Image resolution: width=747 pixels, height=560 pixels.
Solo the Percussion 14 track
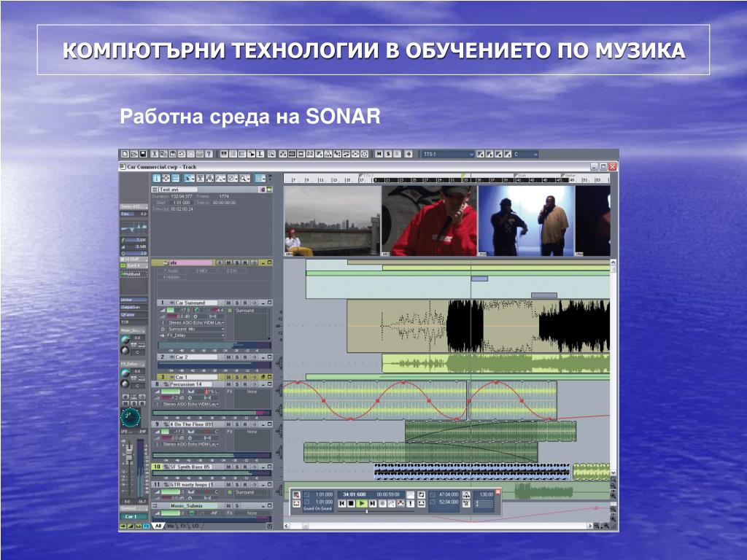click(x=237, y=384)
